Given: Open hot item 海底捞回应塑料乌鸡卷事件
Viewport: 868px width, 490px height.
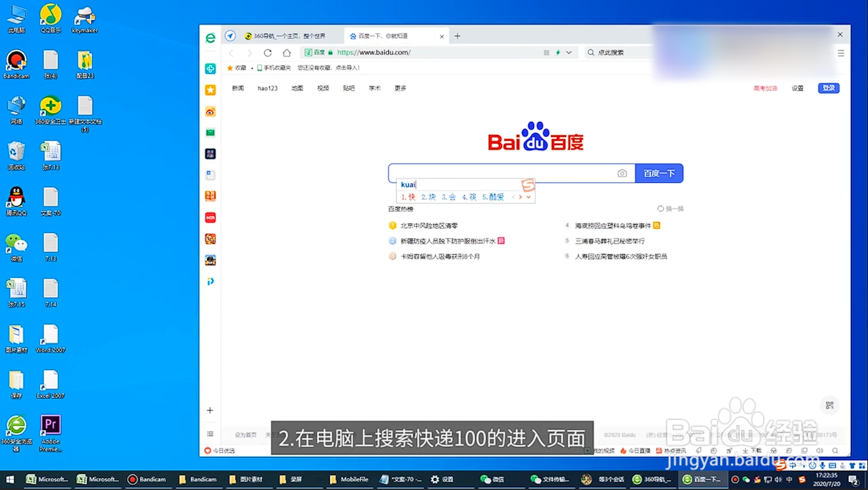Looking at the screenshot, I should pyautogui.click(x=613, y=226).
